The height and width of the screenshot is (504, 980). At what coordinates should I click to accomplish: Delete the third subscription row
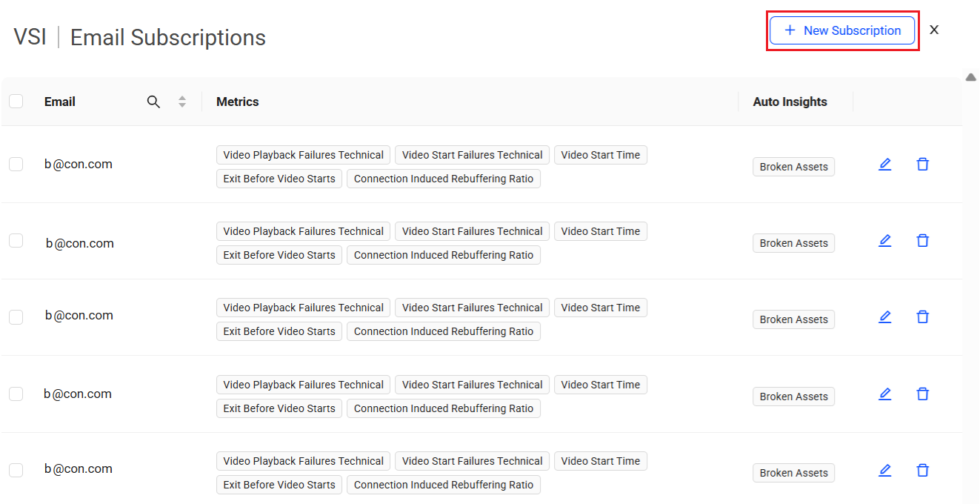[x=922, y=317]
